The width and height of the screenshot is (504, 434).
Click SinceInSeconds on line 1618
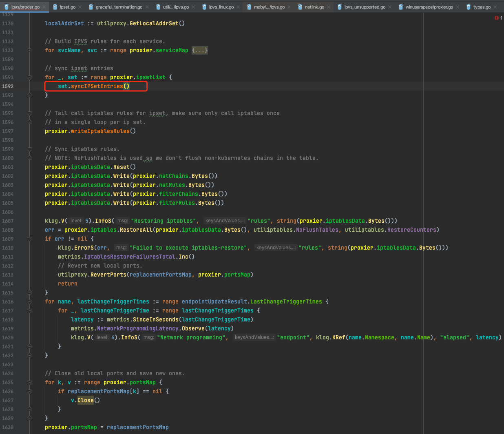click(x=156, y=320)
